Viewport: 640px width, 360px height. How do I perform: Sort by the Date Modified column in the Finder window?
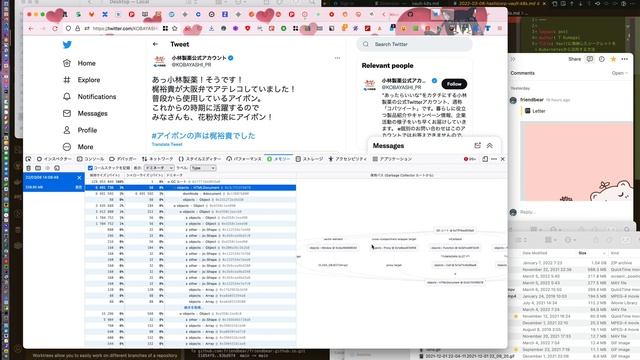pos(534,253)
